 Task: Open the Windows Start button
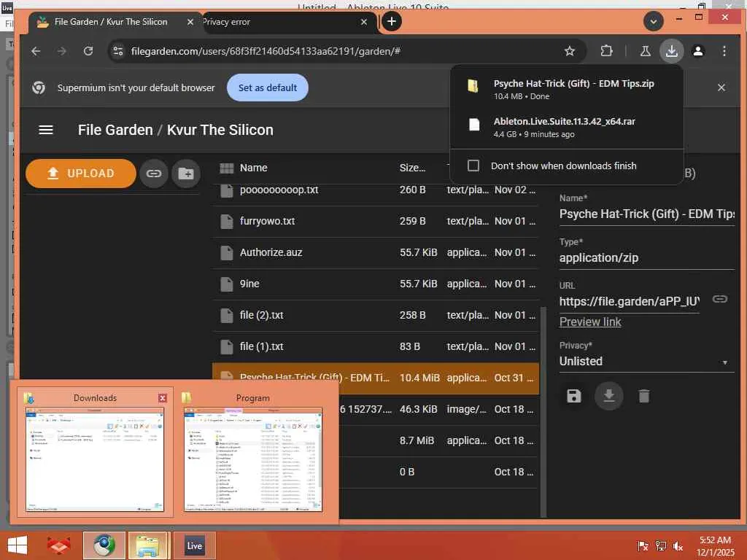pyautogui.click(x=18, y=545)
